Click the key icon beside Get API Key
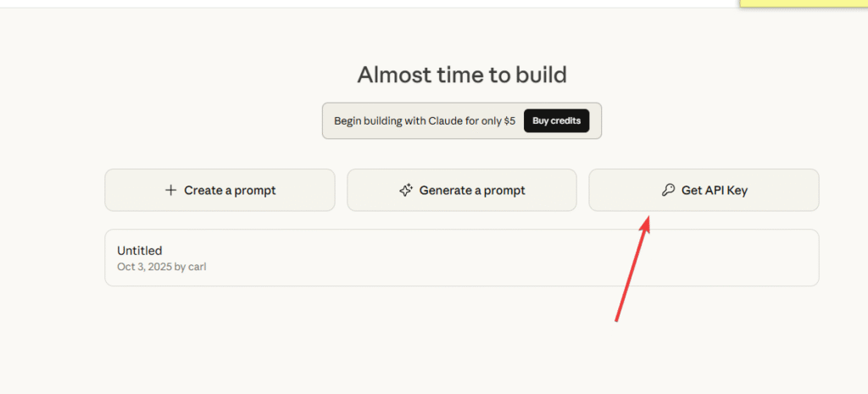 [668, 191]
